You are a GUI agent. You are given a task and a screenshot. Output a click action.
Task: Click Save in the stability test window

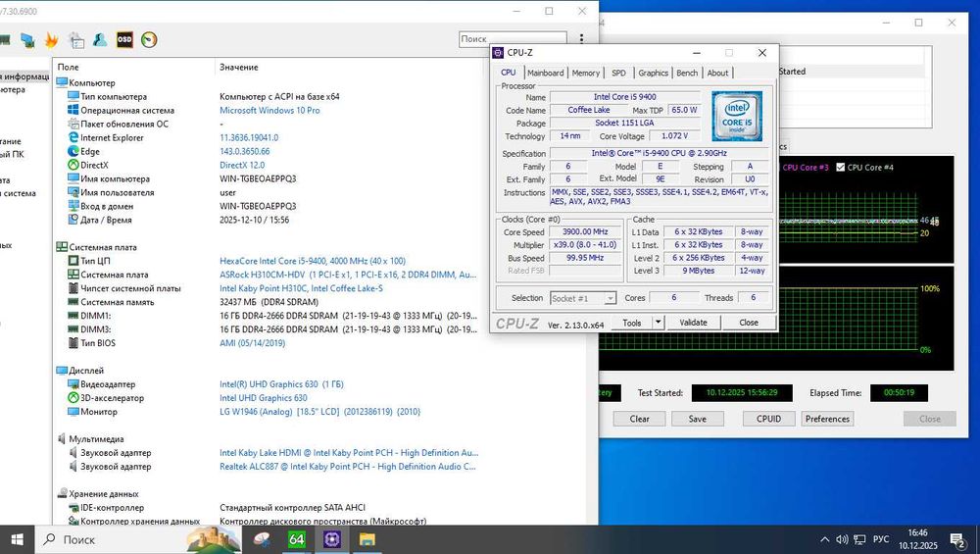(x=698, y=419)
